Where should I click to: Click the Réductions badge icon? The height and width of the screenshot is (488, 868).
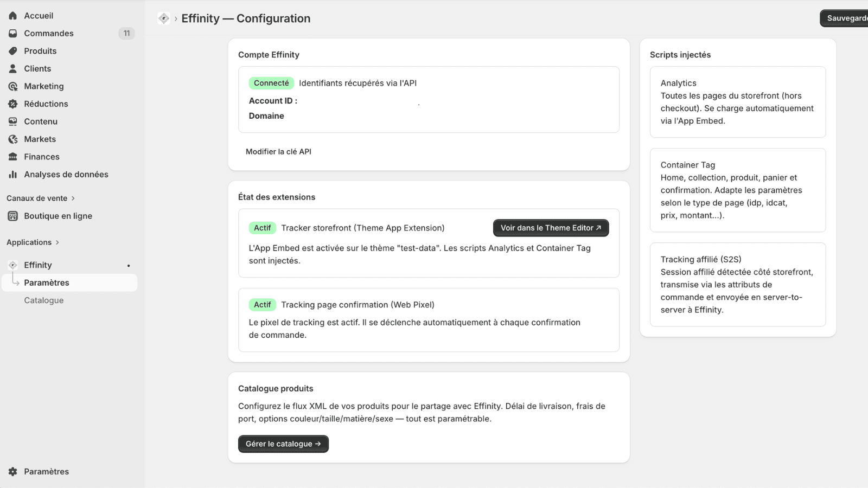[13, 104]
